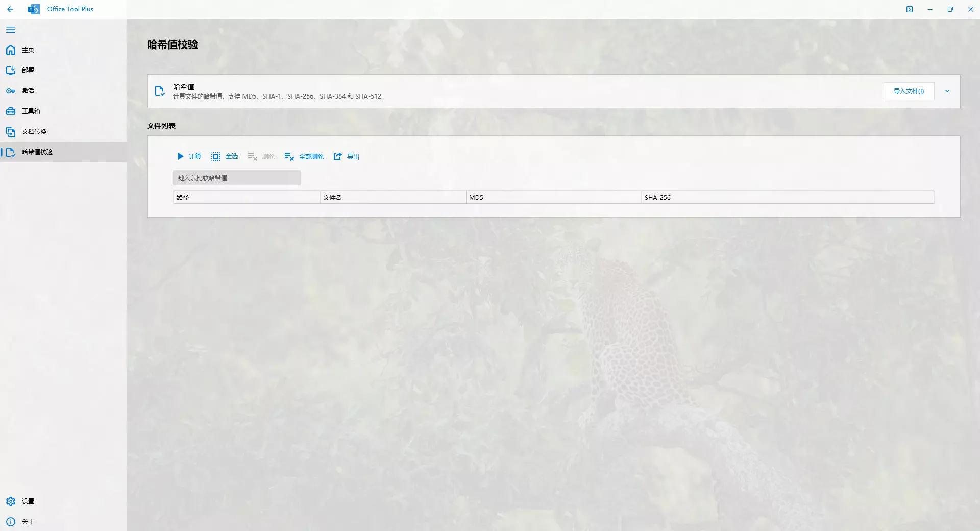This screenshot has height=531, width=980.
Task: Click the 激活 key icon
Action: (11, 91)
